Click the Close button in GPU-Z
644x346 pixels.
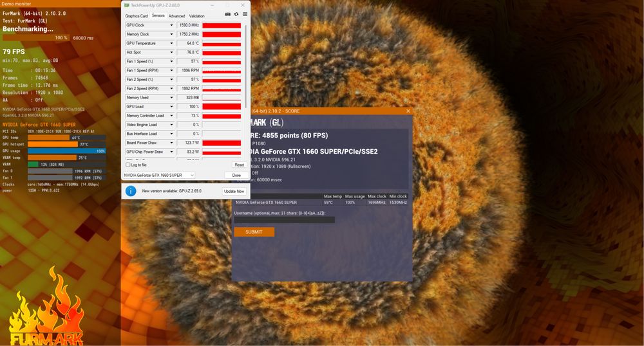236,175
